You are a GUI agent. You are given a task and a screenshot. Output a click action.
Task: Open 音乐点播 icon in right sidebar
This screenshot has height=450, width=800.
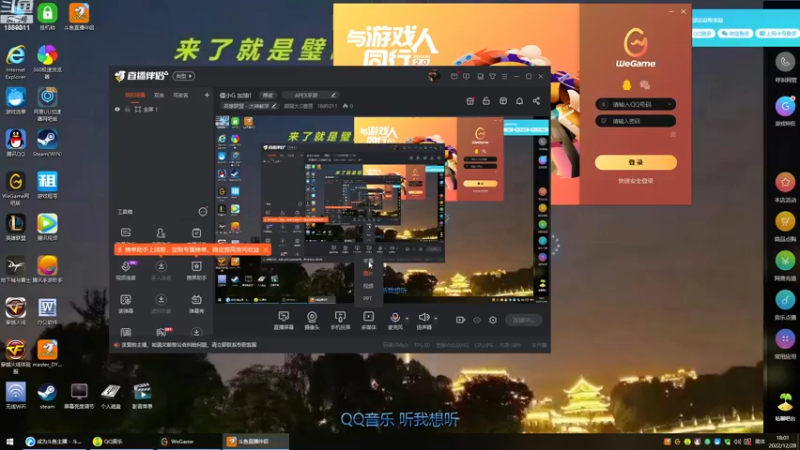[785, 300]
